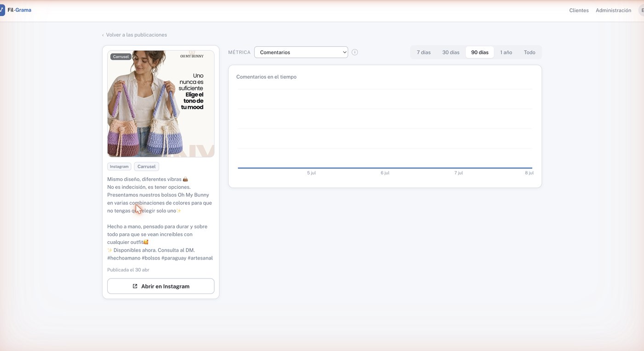
Task: Click the Fil-Grama logo icon
Action: pos(1,10)
